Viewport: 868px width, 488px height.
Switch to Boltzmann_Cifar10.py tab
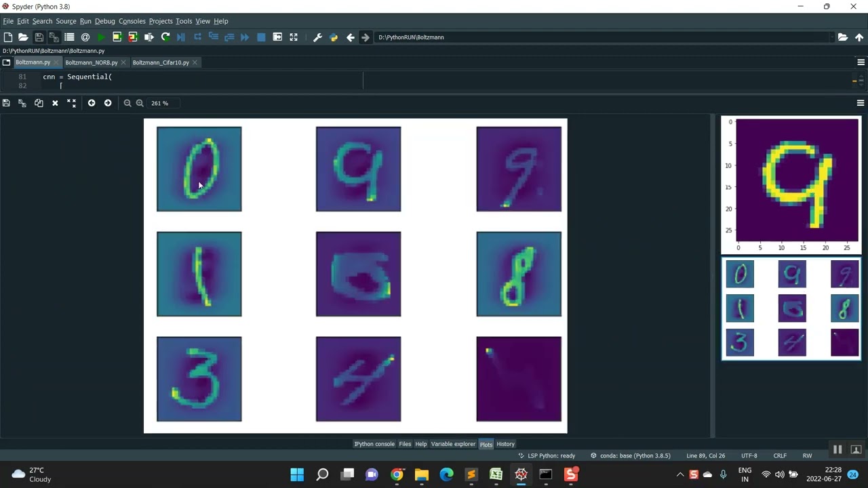click(x=160, y=62)
